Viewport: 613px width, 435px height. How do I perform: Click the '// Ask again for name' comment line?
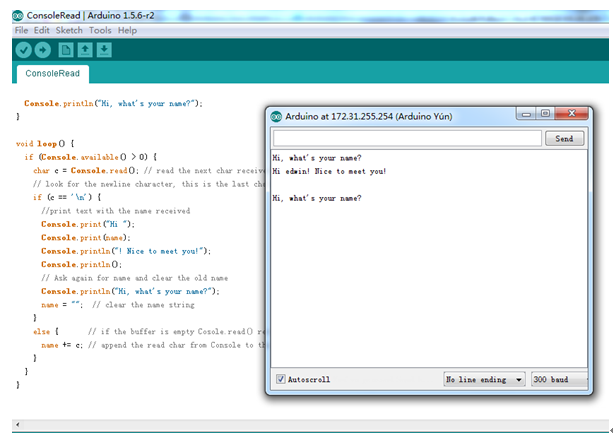(x=134, y=278)
